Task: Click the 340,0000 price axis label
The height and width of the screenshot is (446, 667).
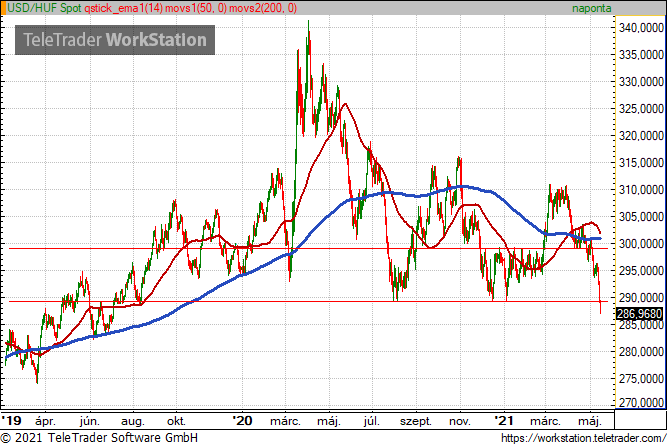Action: (x=641, y=28)
